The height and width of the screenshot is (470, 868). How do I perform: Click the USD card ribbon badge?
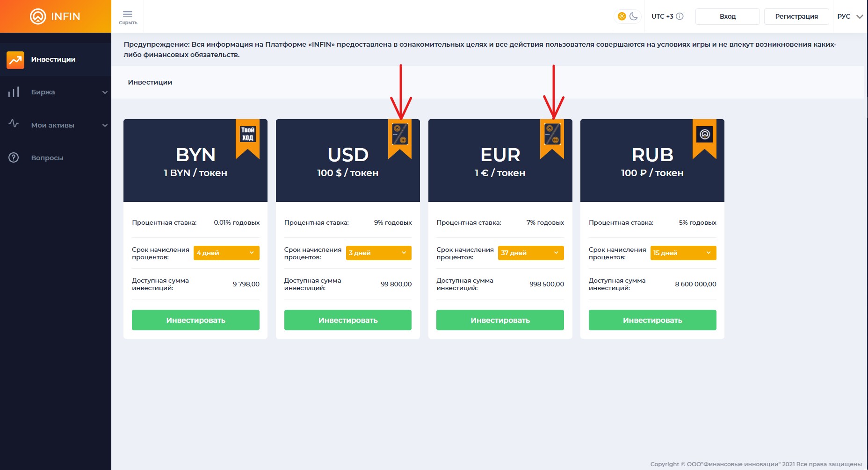pyautogui.click(x=400, y=139)
